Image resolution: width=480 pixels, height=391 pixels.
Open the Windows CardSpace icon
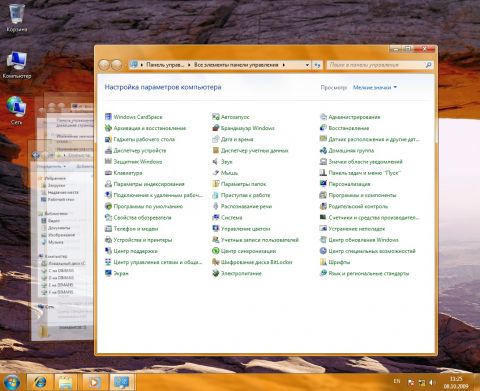[108, 117]
